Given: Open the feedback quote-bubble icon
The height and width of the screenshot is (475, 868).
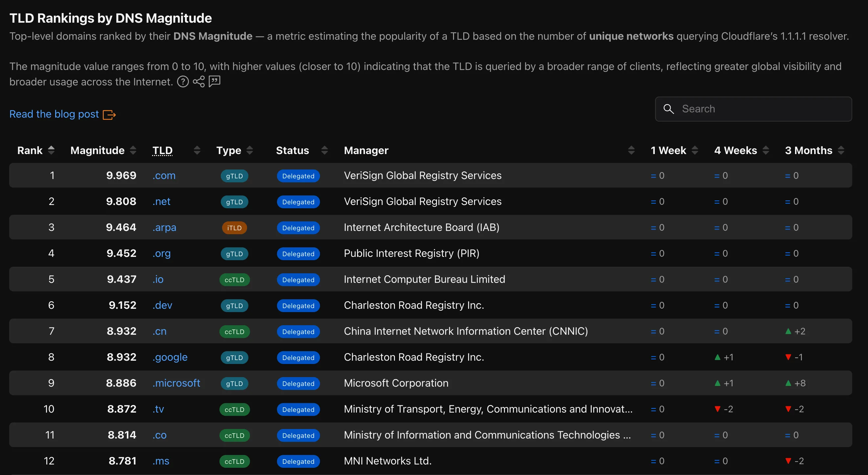Looking at the screenshot, I should (x=215, y=81).
